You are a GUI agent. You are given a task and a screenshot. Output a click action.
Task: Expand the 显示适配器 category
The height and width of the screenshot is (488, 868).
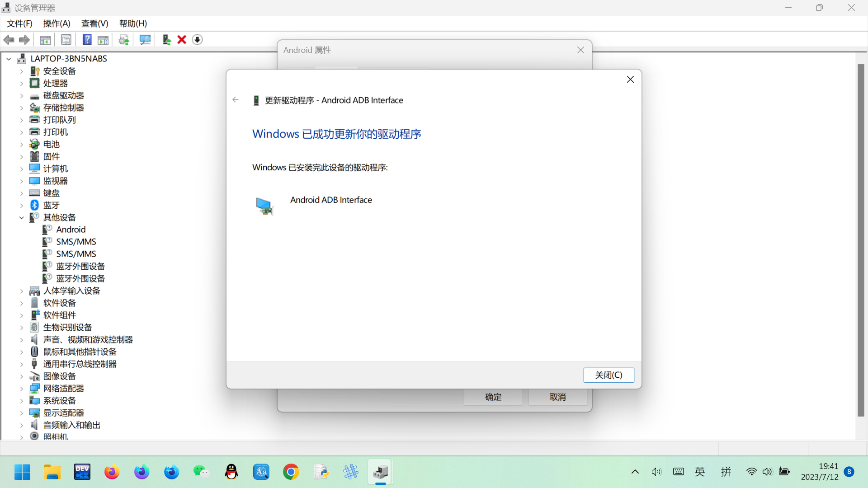click(21, 413)
